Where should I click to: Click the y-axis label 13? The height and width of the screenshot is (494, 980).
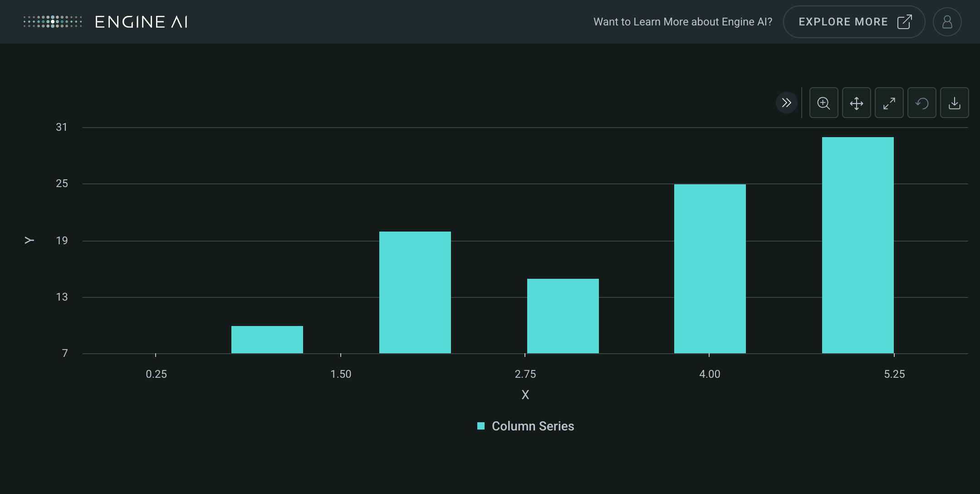pos(62,297)
